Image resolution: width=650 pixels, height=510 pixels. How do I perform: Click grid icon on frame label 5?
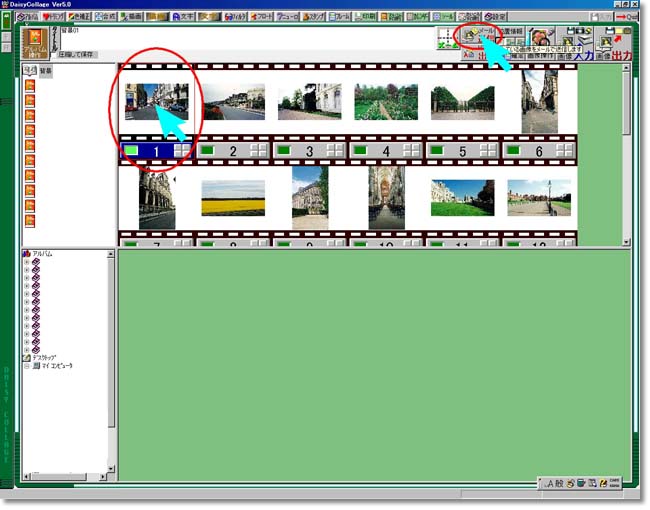488,151
